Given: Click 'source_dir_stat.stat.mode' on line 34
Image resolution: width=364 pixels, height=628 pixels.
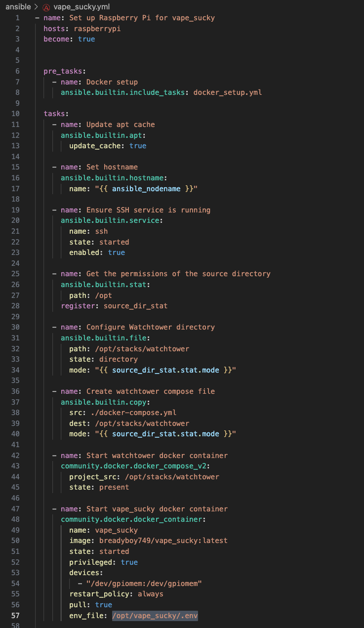Looking at the screenshot, I should point(165,370).
